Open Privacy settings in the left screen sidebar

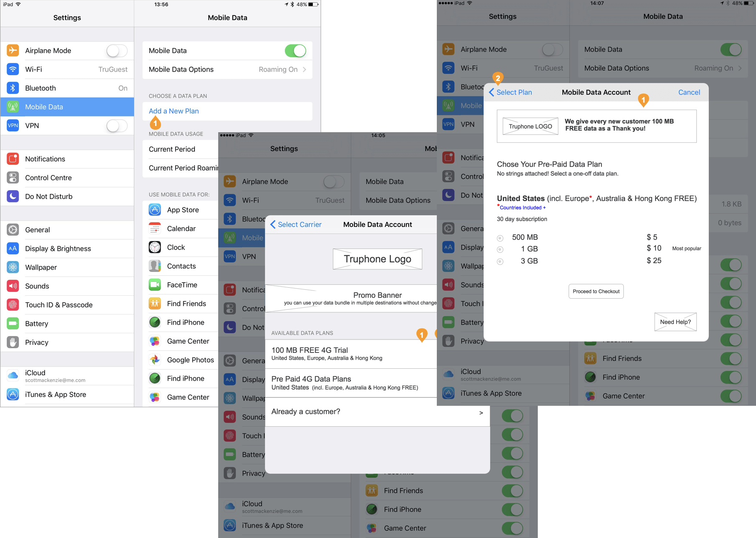tap(67, 342)
